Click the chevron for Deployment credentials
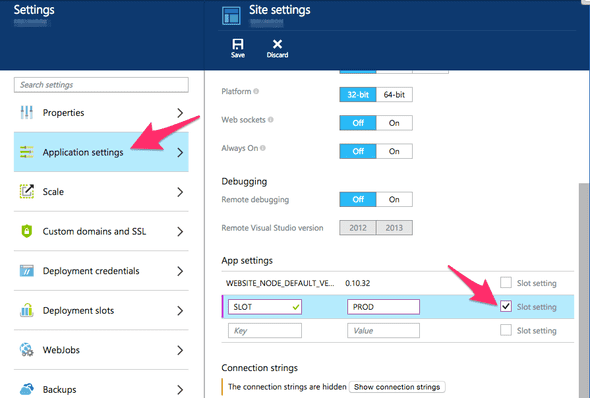The width and height of the screenshot is (590, 398). click(x=180, y=271)
